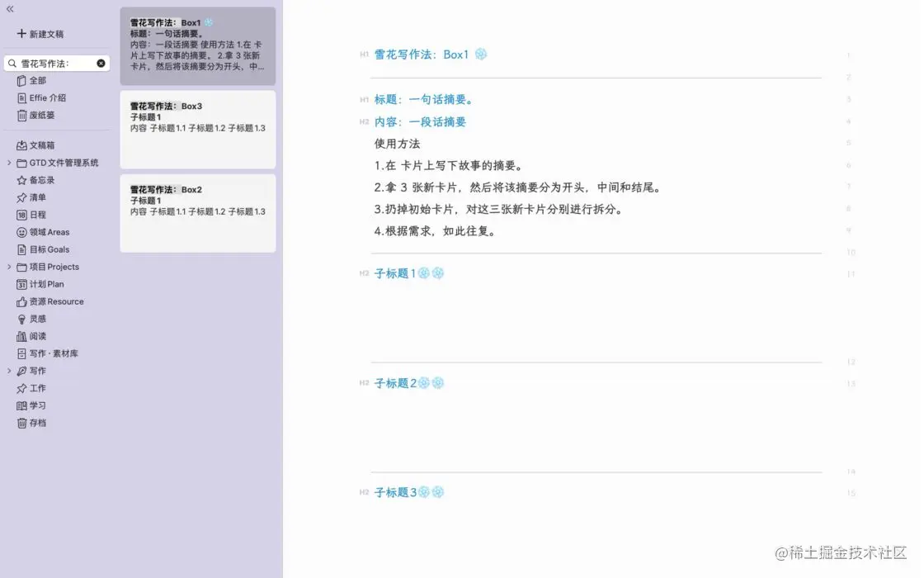Click the 清单 pin icon
Viewport: 924px width, 578px height.
[x=21, y=197]
